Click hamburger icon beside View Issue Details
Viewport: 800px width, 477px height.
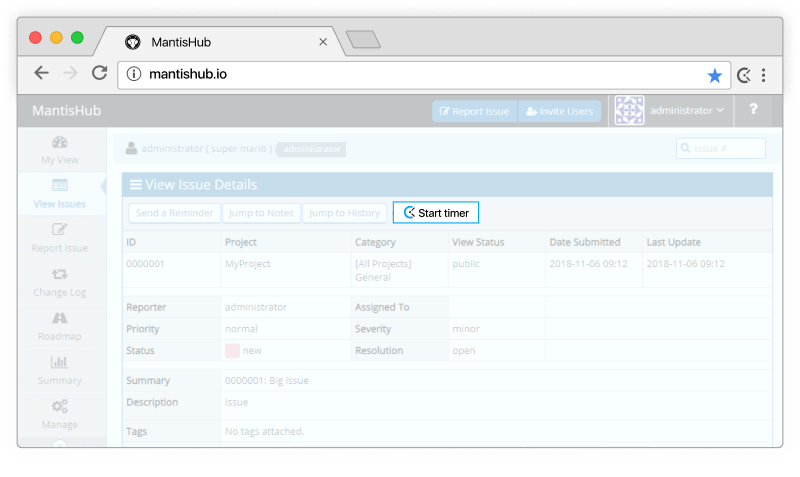click(x=136, y=185)
